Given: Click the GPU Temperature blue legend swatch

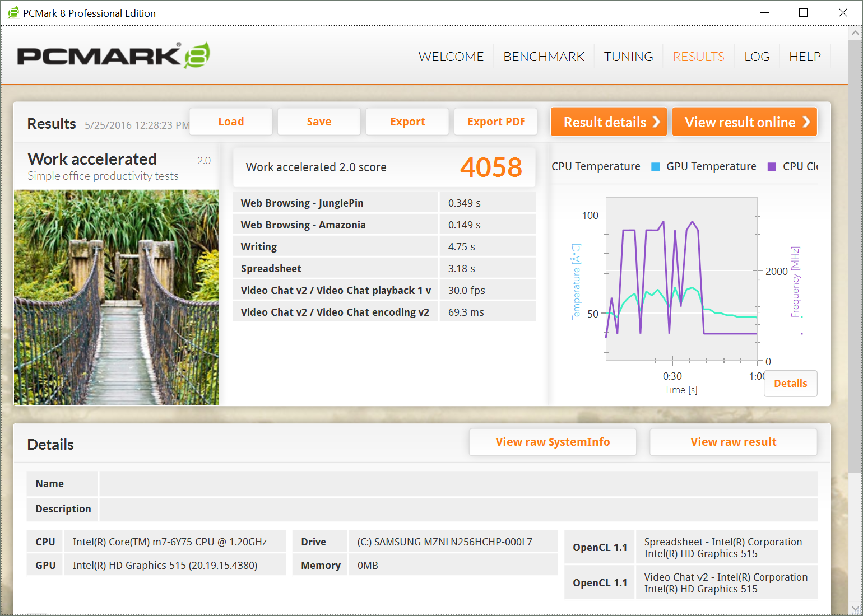Looking at the screenshot, I should [x=655, y=166].
